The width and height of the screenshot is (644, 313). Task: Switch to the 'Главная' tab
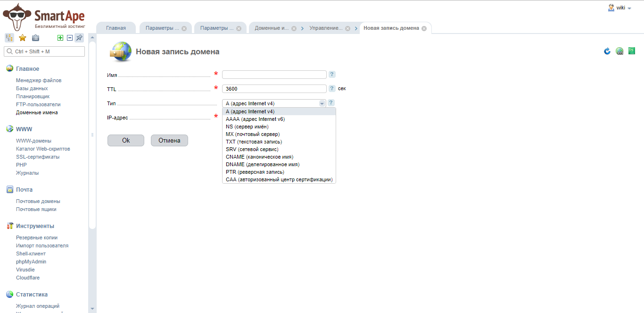coord(116,28)
